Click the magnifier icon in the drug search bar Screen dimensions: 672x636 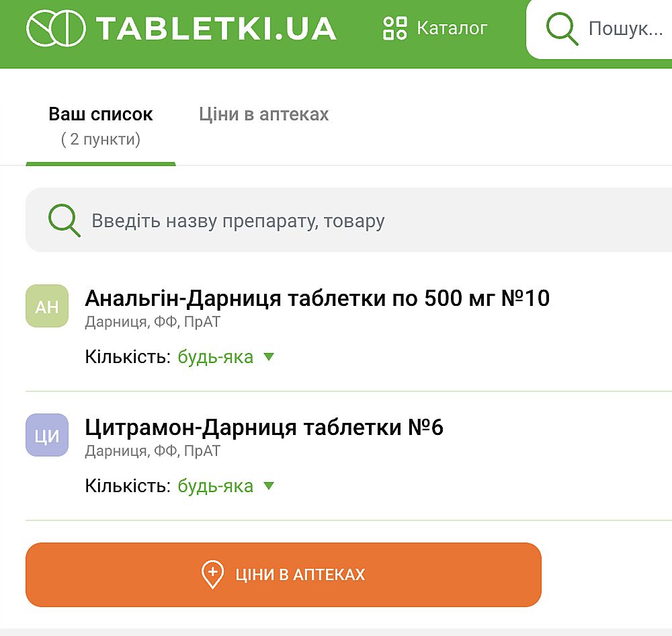[x=64, y=221]
